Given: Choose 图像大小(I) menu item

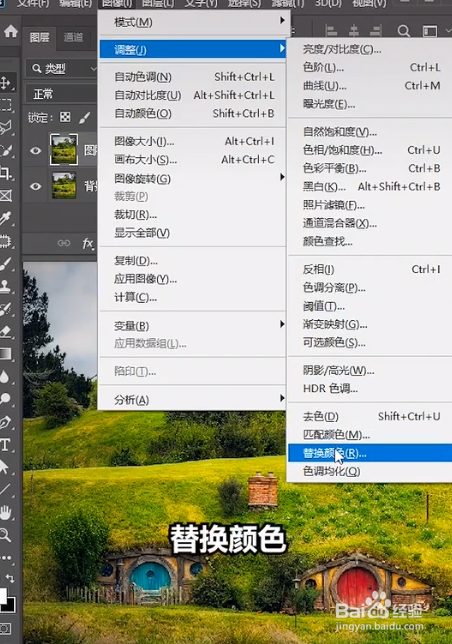Looking at the screenshot, I should (x=194, y=141).
